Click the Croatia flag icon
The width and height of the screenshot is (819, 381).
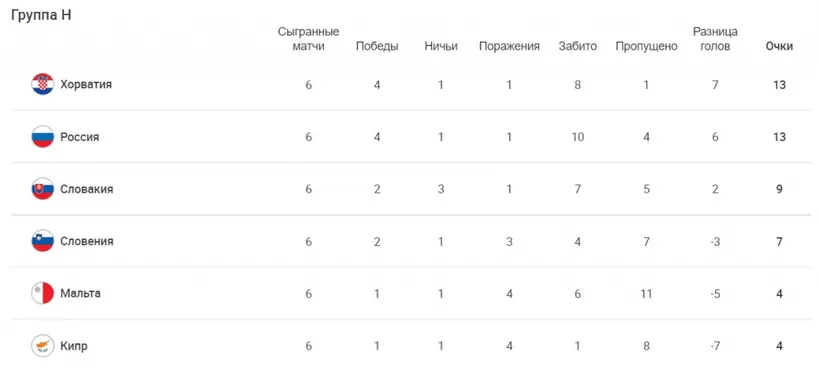[x=42, y=84]
